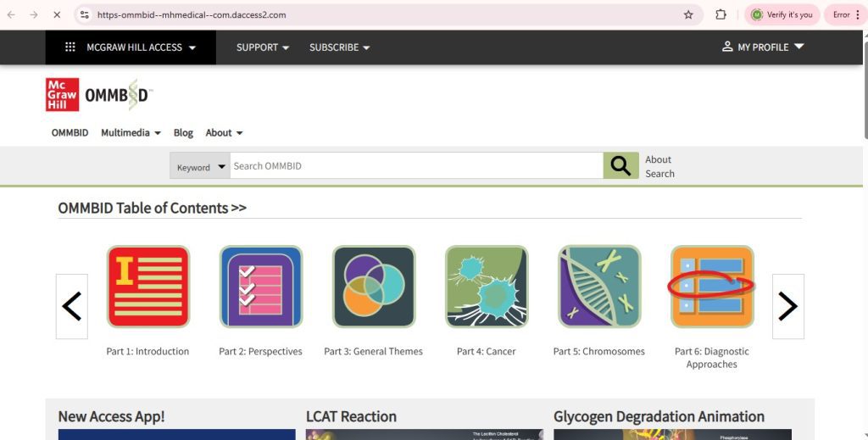Click the My Profile user icon
868x440 pixels.
click(727, 47)
